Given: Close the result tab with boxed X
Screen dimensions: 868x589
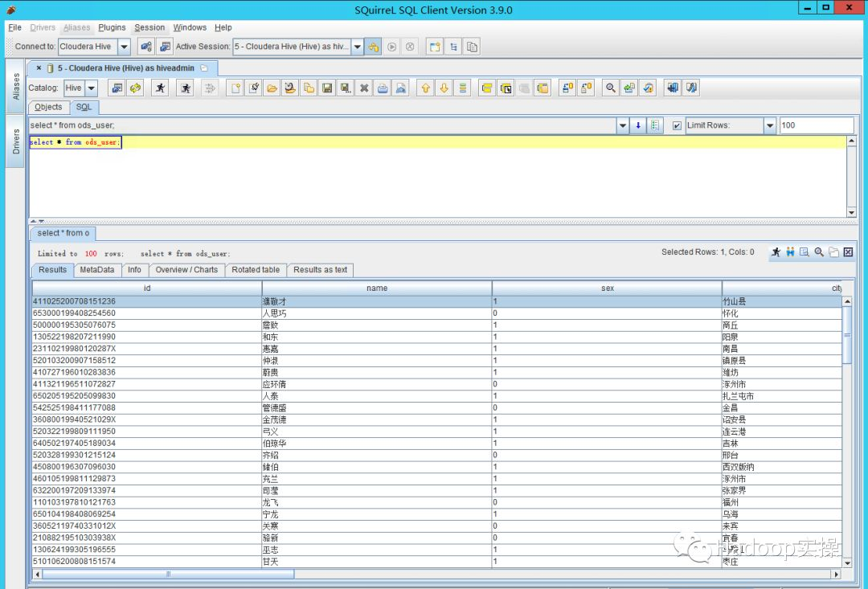Looking at the screenshot, I should coord(848,252).
